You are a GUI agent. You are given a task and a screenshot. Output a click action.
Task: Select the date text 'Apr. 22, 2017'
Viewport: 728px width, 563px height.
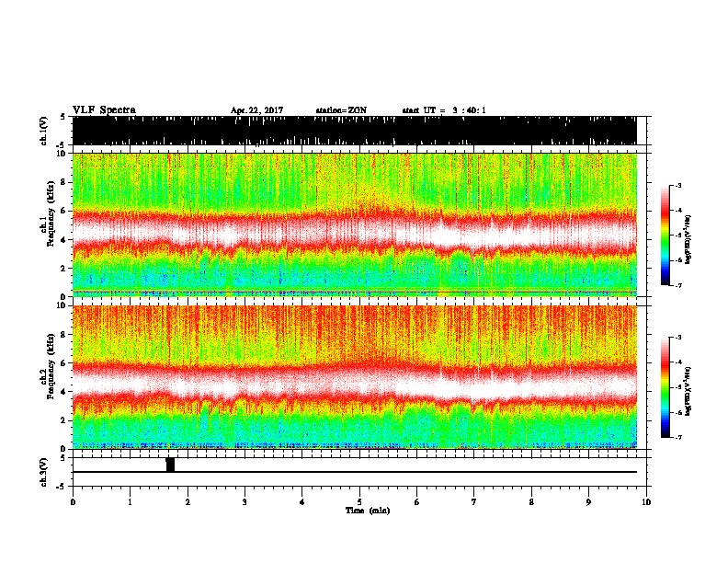[256, 110]
